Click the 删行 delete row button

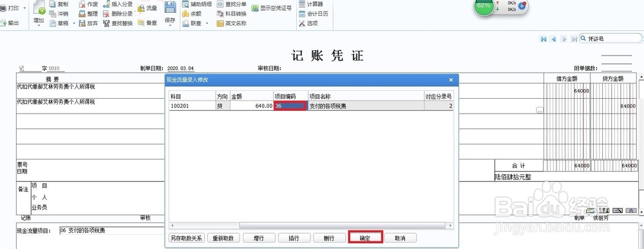[329, 238]
